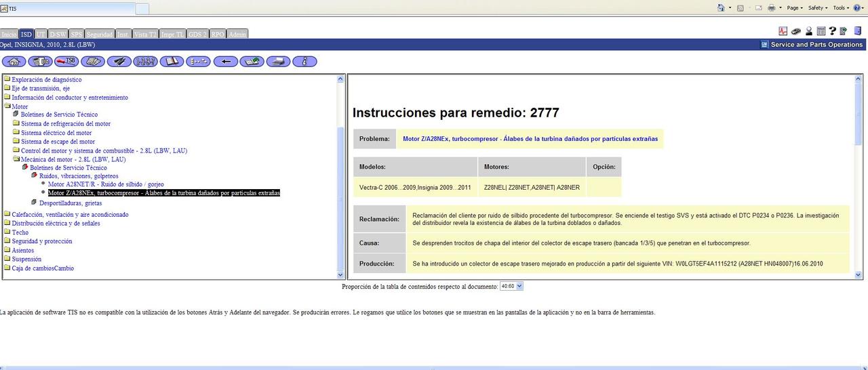Viewport: 868px width, 370px height.
Task: Click the question mark help icon
Action: pyautogui.click(x=832, y=31)
